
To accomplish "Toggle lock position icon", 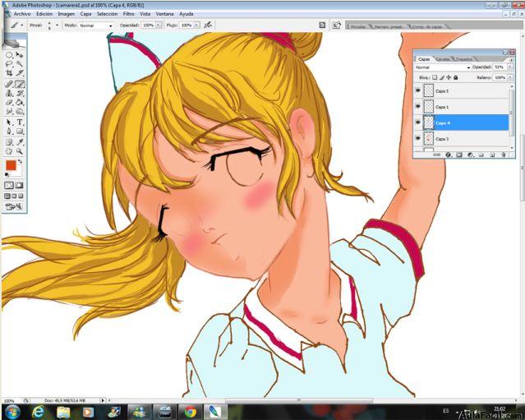I will [x=449, y=77].
